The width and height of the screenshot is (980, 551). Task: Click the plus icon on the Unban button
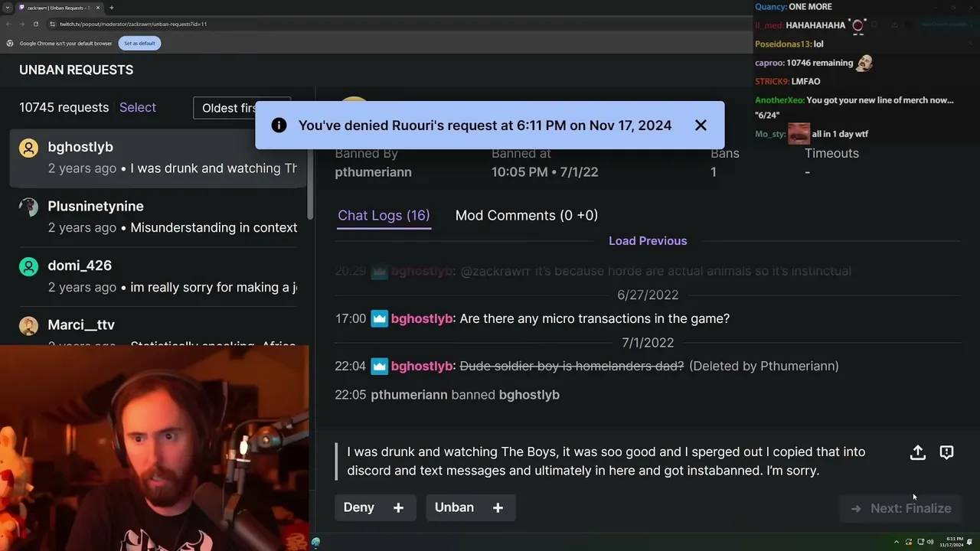pyautogui.click(x=498, y=507)
